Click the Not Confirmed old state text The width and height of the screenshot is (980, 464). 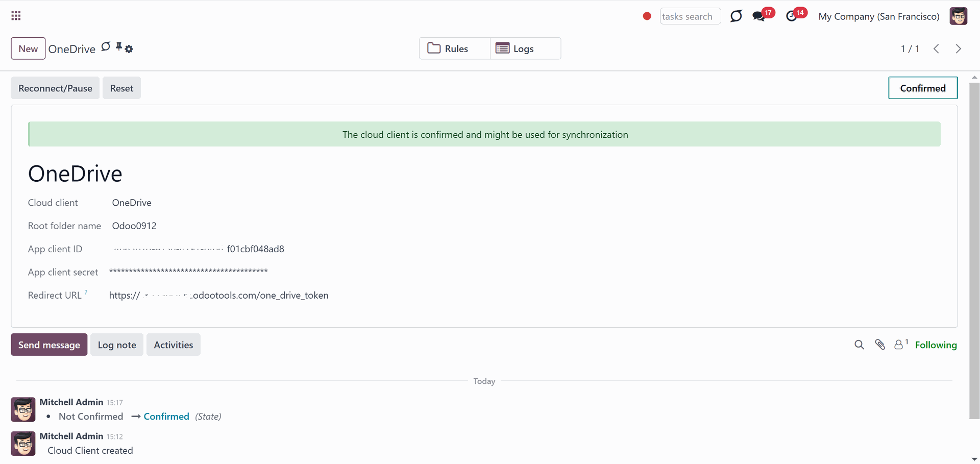[91, 417]
